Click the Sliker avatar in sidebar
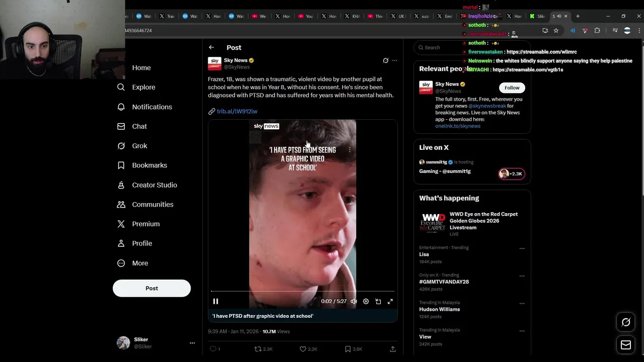 [123, 343]
